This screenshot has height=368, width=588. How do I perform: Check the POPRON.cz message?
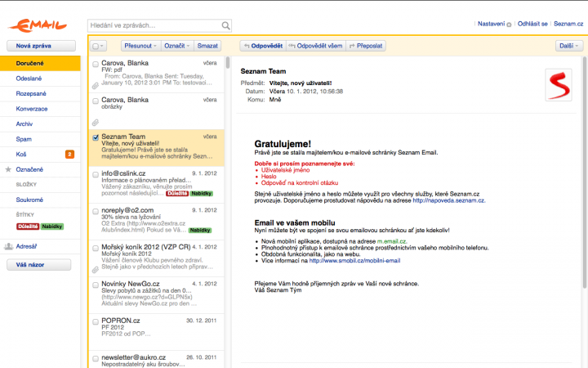[96, 322]
